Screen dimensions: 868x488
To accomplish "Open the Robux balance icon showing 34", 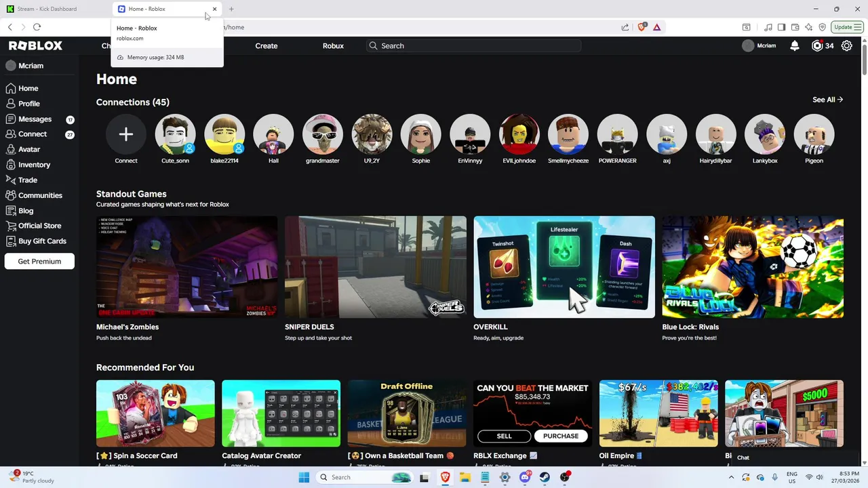I will [x=817, y=45].
